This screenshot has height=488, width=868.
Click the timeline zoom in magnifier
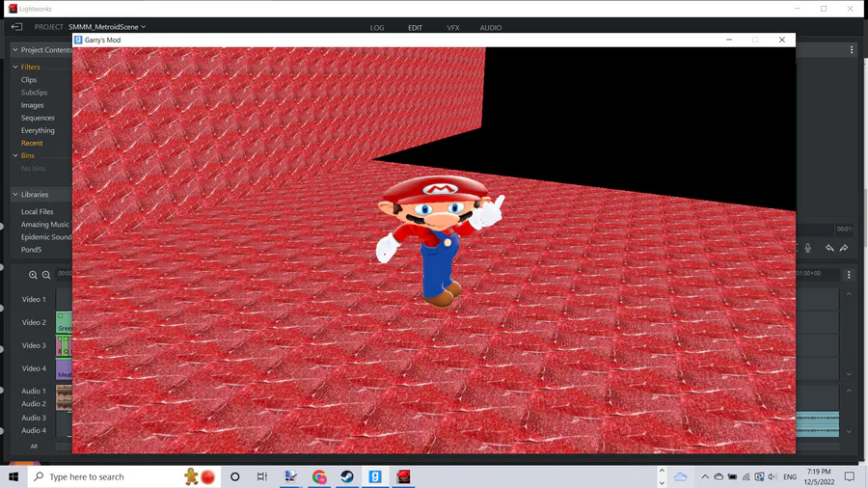point(33,275)
